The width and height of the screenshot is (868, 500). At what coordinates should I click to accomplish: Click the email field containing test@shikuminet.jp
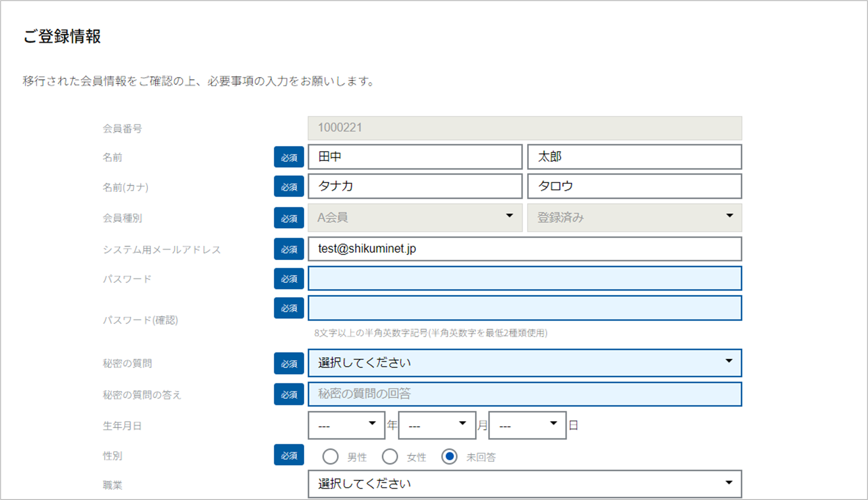coord(524,249)
